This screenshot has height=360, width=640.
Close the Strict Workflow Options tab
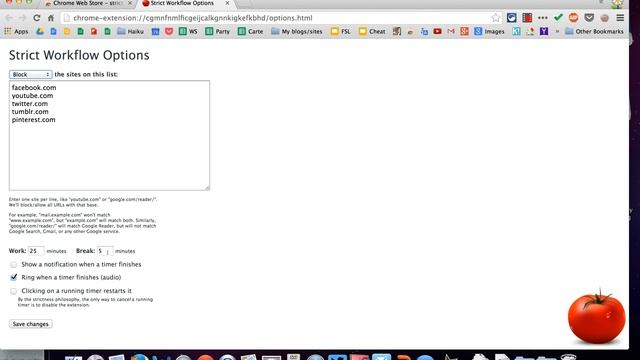coord(227,3)
